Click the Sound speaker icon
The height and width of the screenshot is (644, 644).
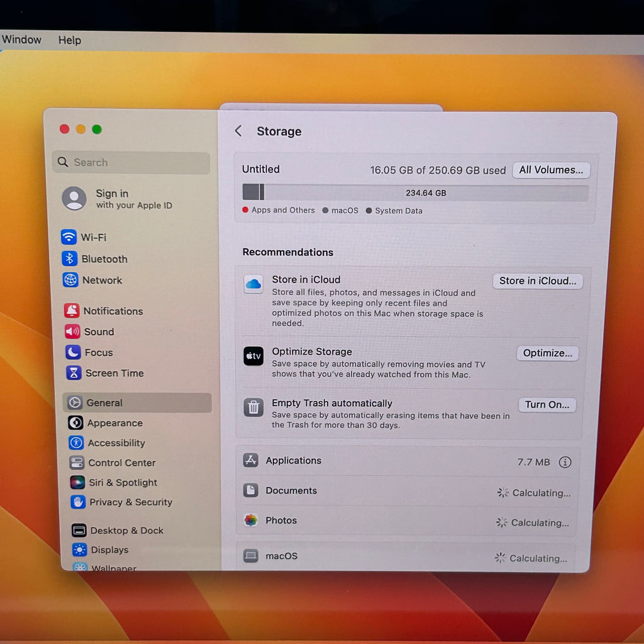pos(72,331)
